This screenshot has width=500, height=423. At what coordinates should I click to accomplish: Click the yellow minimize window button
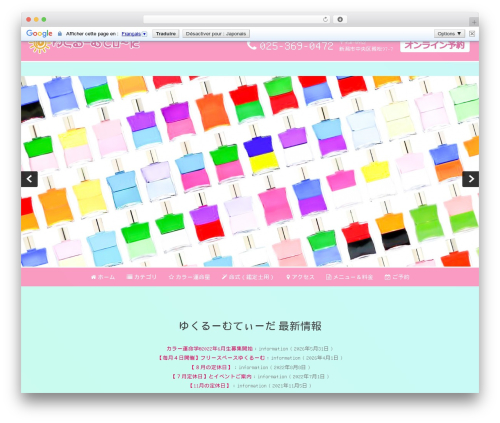[x=36, y=20]
